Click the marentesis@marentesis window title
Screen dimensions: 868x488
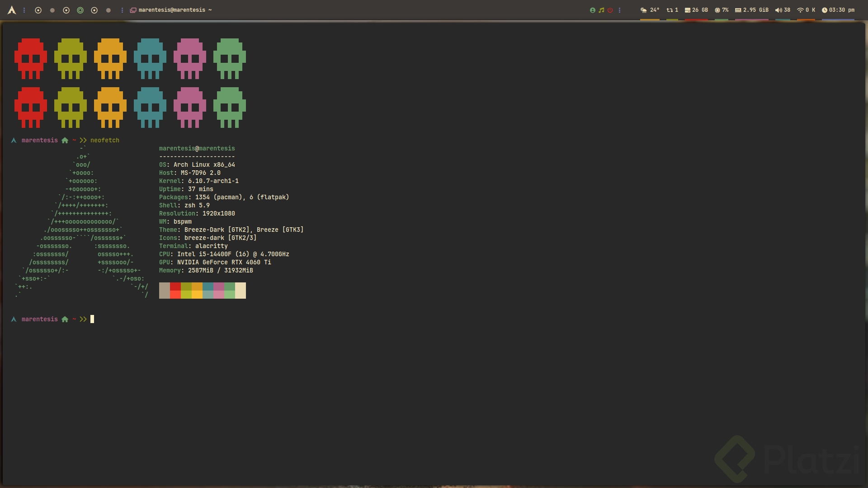[172, 10]
